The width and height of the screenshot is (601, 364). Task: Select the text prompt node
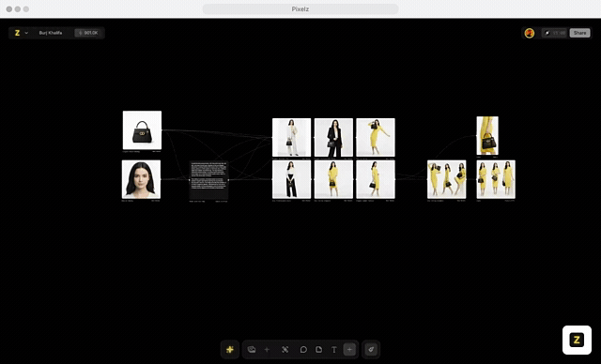point(208,180)
